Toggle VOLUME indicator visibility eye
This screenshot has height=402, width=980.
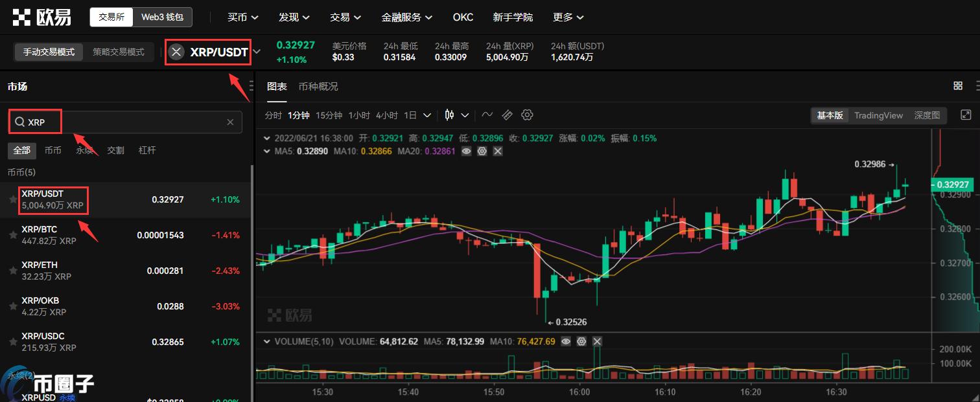[566, 341]
